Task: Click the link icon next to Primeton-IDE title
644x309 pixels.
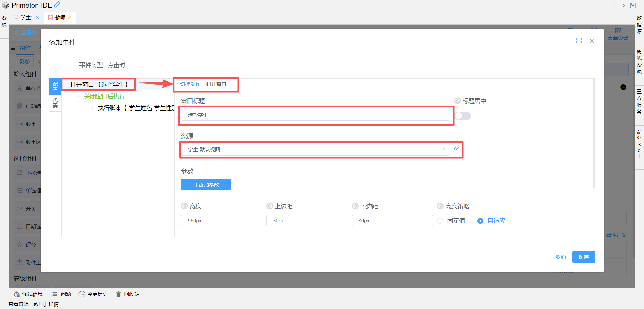Action: click(57, 5)
